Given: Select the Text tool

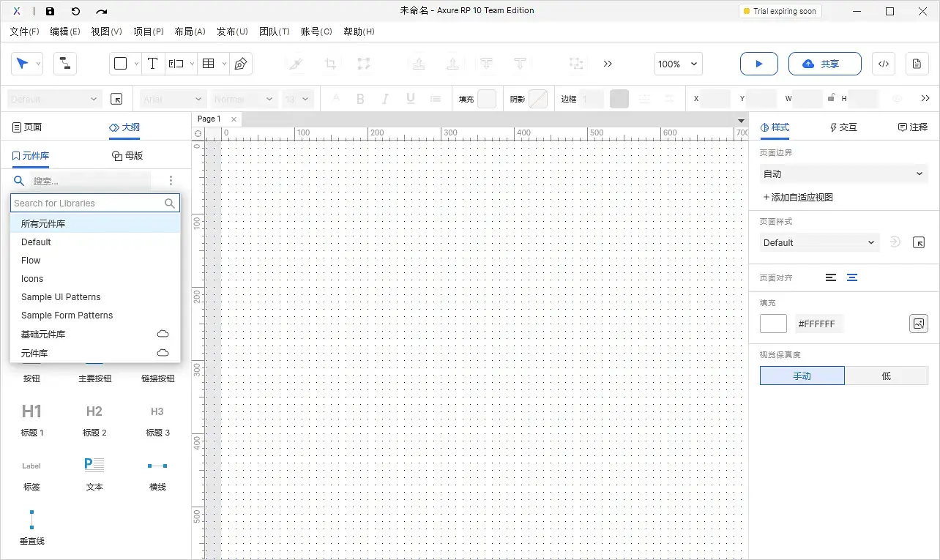Looking at the screenshot, I should [153, 64].
